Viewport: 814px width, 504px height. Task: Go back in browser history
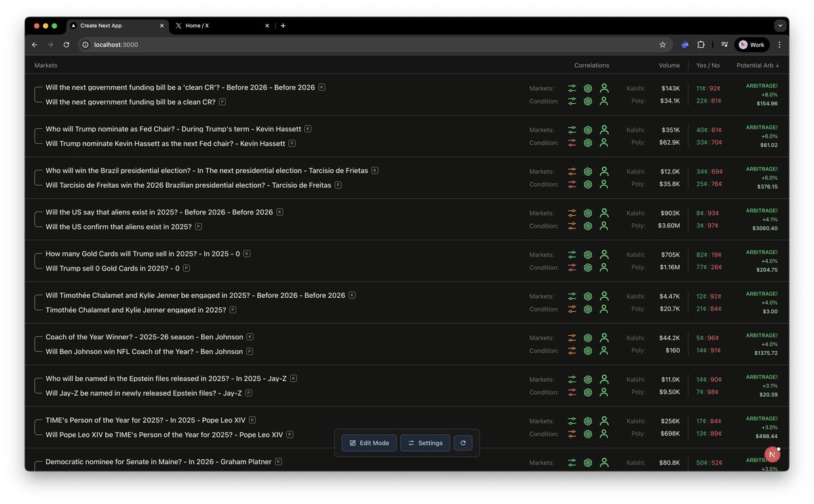35,45
